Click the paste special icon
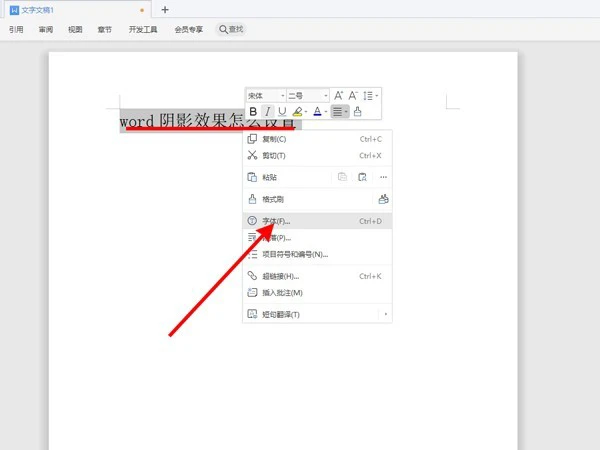600x450 pixels. click(x=362, y=177)
